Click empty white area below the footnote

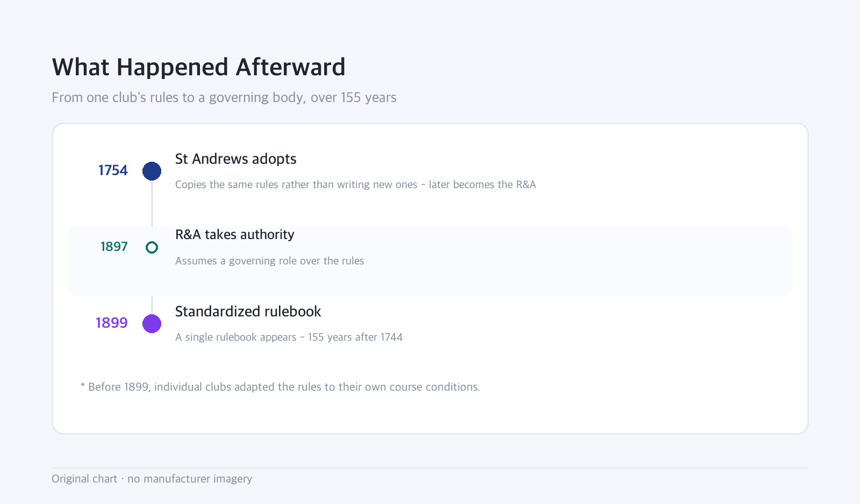pyautogui.click(x=430, y=414)
